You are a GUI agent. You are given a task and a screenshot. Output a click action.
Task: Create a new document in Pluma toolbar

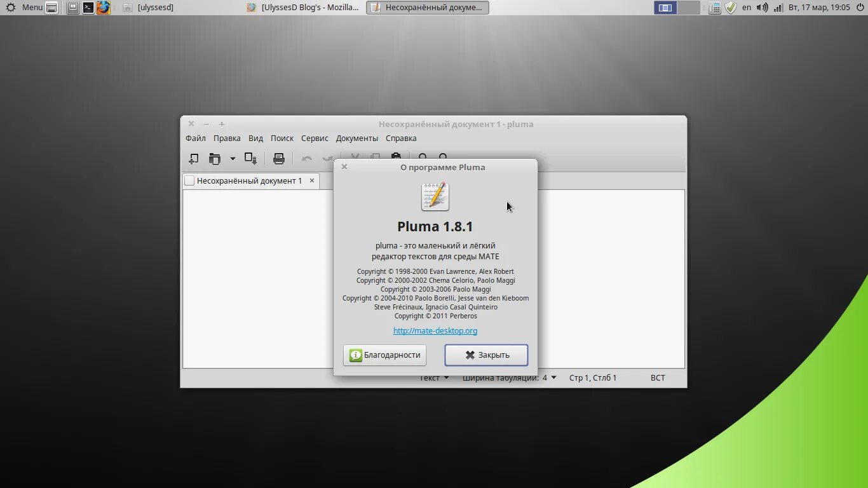coord(193,159)
